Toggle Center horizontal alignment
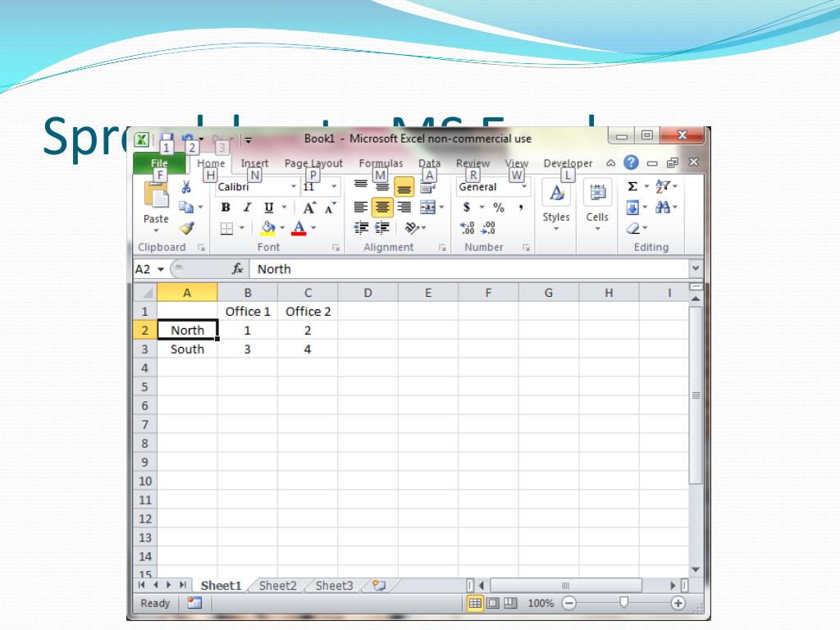Image resolution: width=840 pixels, height=630 pixels. point(382,208)
